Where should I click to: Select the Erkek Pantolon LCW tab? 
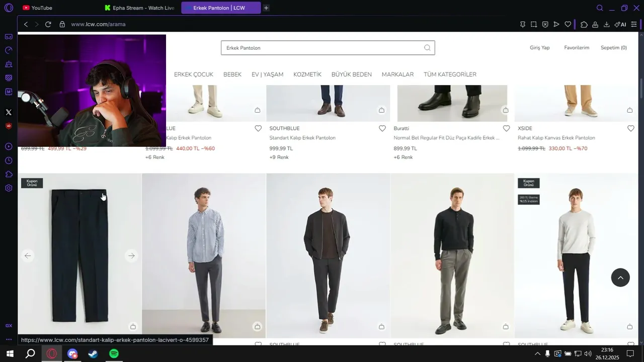221,8
